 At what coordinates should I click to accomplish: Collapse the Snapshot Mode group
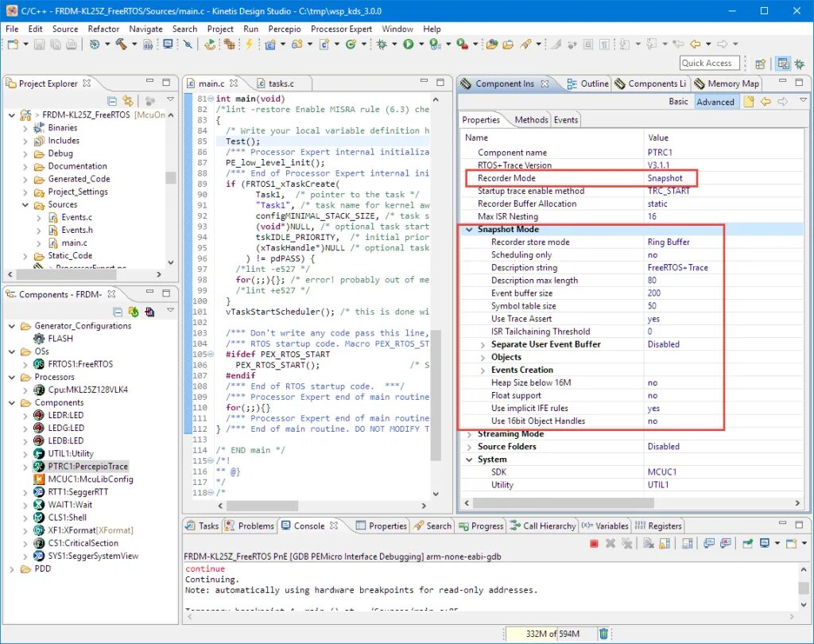(469, 230)
